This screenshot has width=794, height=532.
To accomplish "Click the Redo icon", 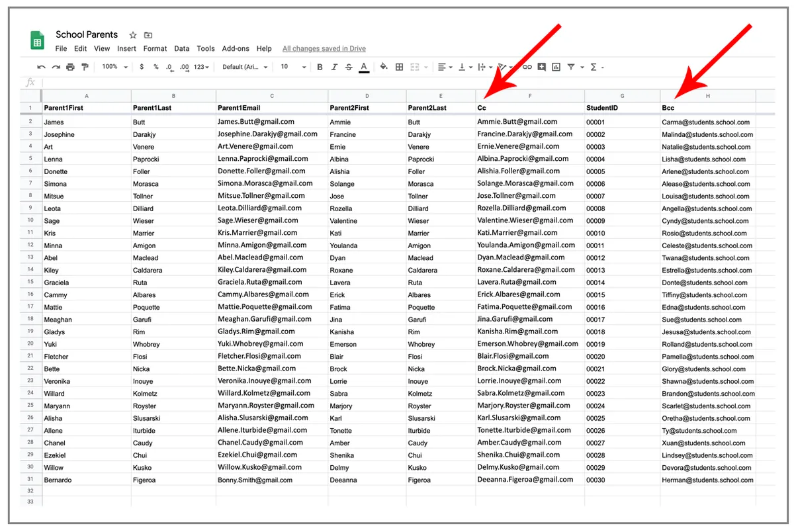I will point(56,67).
